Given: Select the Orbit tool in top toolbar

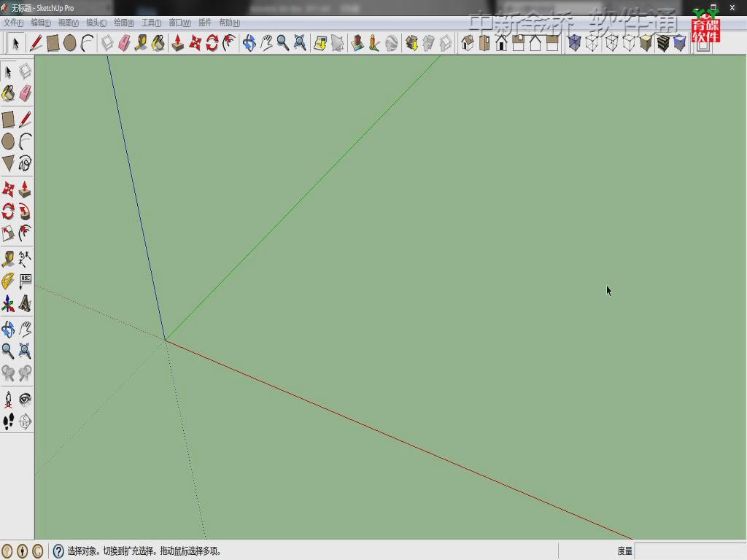Looking at the screenshot, I should pos(249,43).
